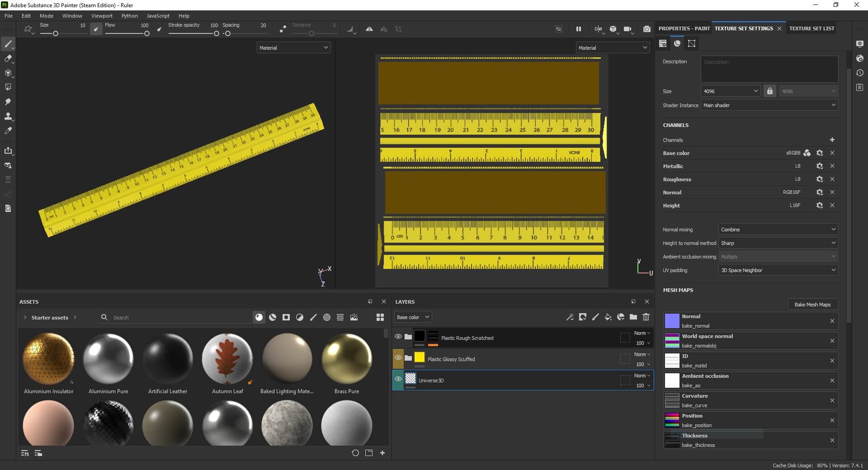This screenshot has height=470, width=868.
Task: Click the add fill layer icon
Action: tap(608, 317)
